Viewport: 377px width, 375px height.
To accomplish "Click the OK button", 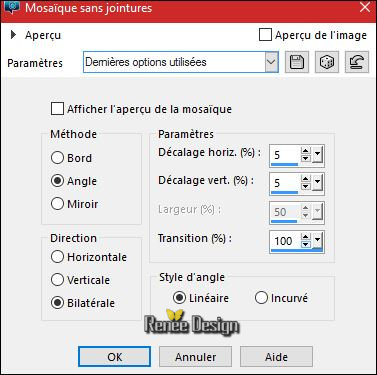I will pyautogui.click(x=114, y=357).
